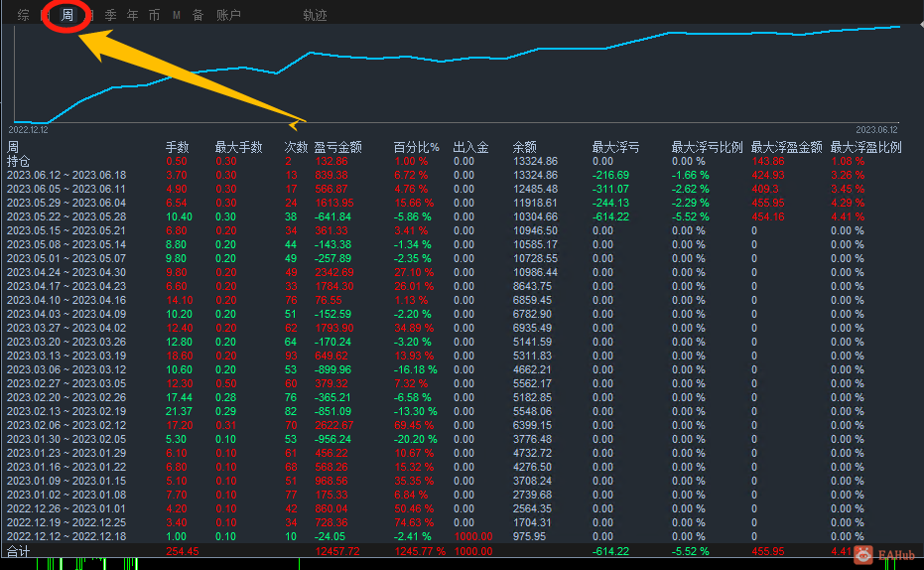Screen dimensions: 924x570
Task: Click the 最大浮亏 column header
Action: click(x=615, y=147)
